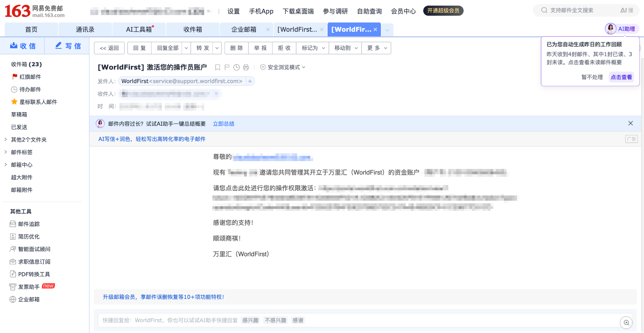Click the 删除 button
This screenshot has width=644, height=333.
(x=237, y=48)
